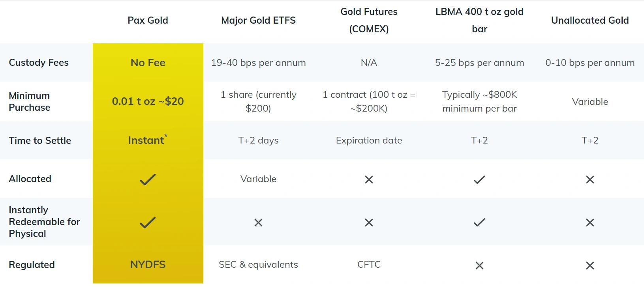Click the Pax Gold Allocated checkmark
The image size is (644, 287).
coord(148,179)
